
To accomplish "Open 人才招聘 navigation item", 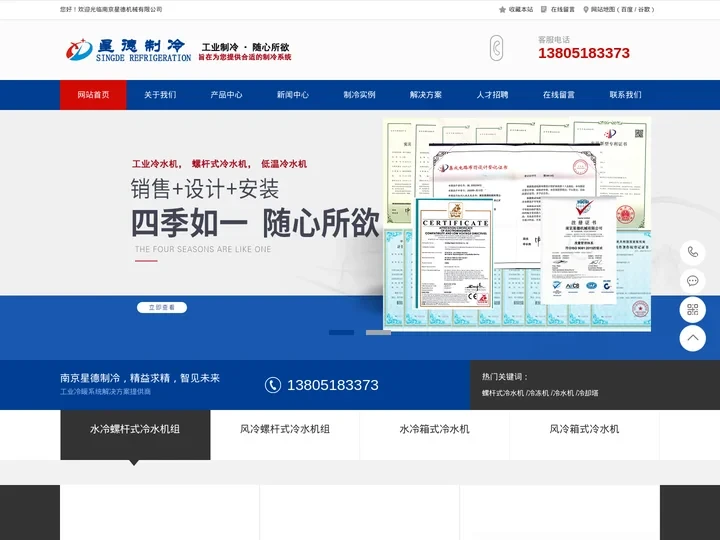I will (x=492, y=95).
